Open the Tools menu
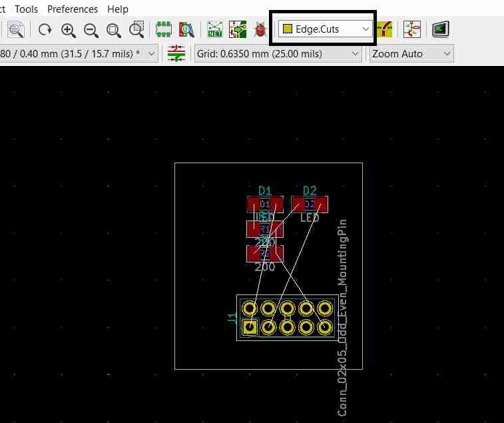The width and height of the screenshot is (504, 423). click(27, 9)
